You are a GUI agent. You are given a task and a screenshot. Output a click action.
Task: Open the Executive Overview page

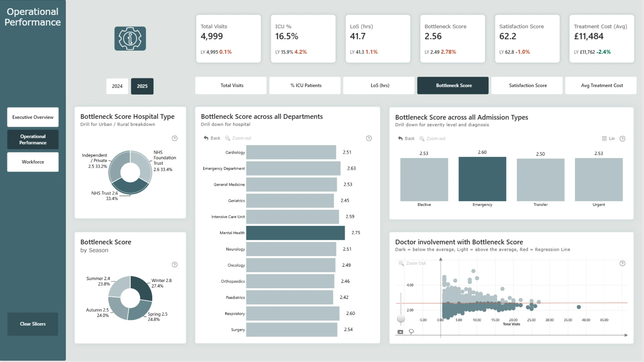click(x=33, y=117)
